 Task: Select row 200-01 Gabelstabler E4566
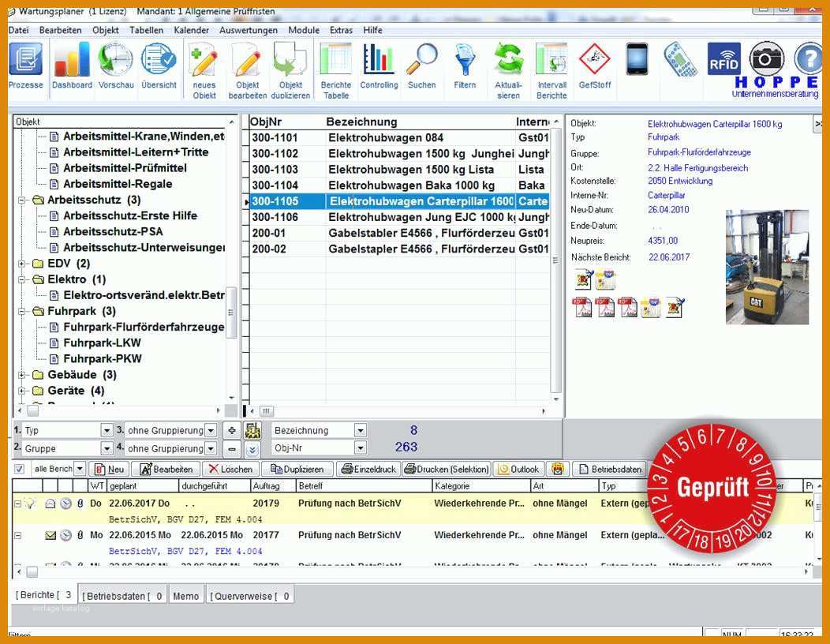[399, 233]
